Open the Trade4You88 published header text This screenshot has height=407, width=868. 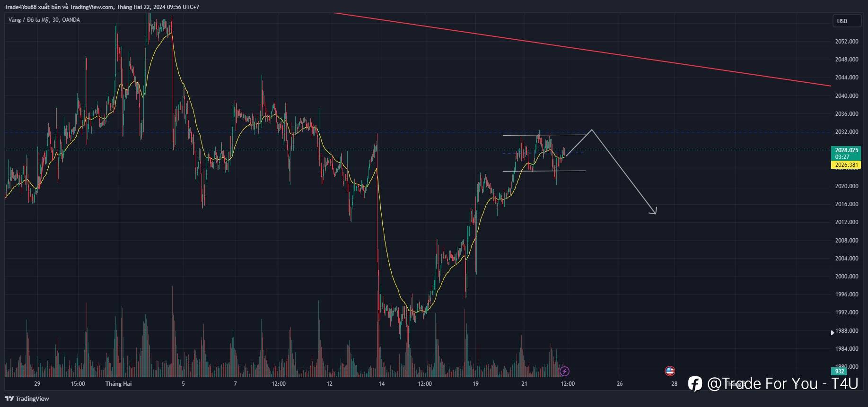pos(101,7)
